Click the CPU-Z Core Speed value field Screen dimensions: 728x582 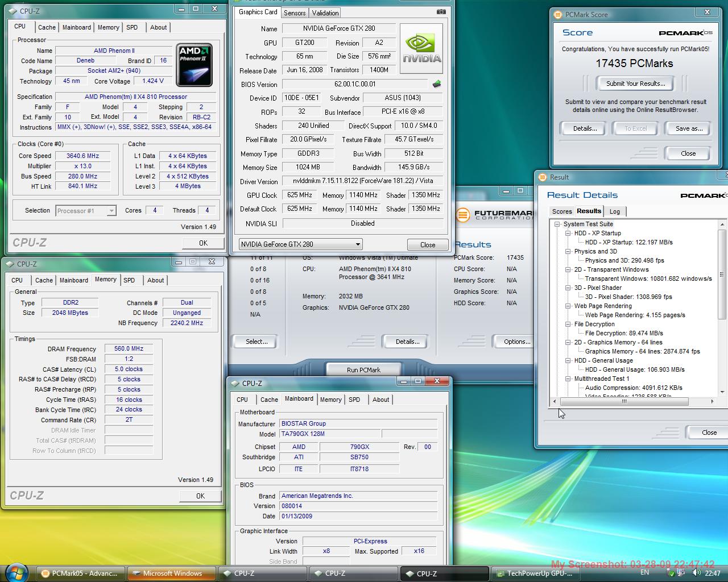(82, 156)
